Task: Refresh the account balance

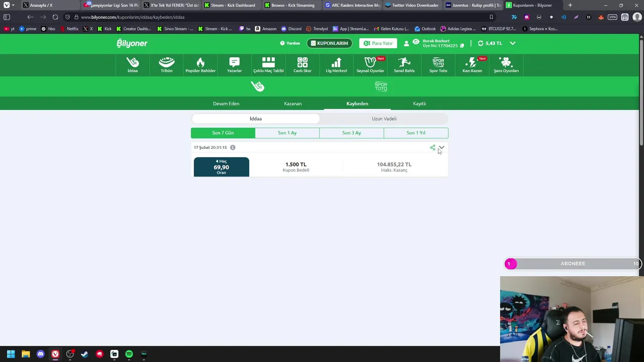Action: 480,43
